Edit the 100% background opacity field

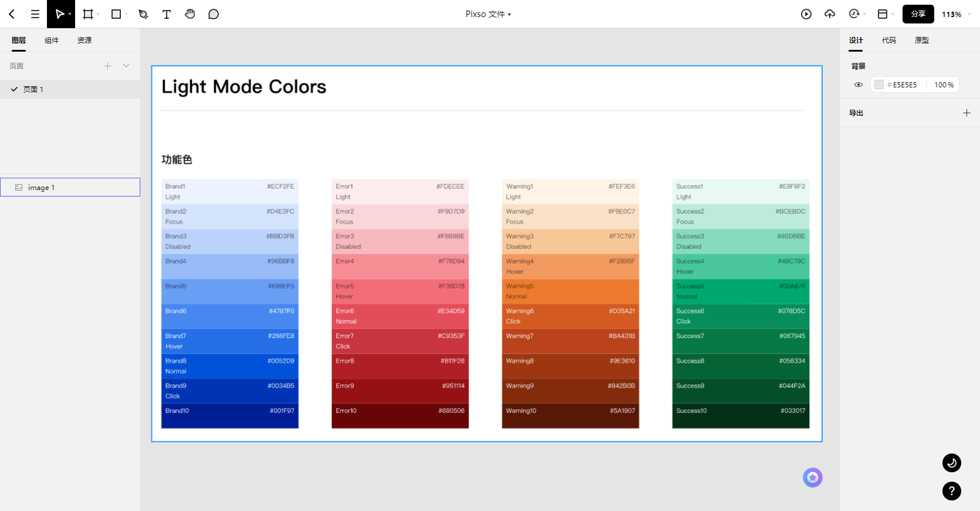coord(944,85)
